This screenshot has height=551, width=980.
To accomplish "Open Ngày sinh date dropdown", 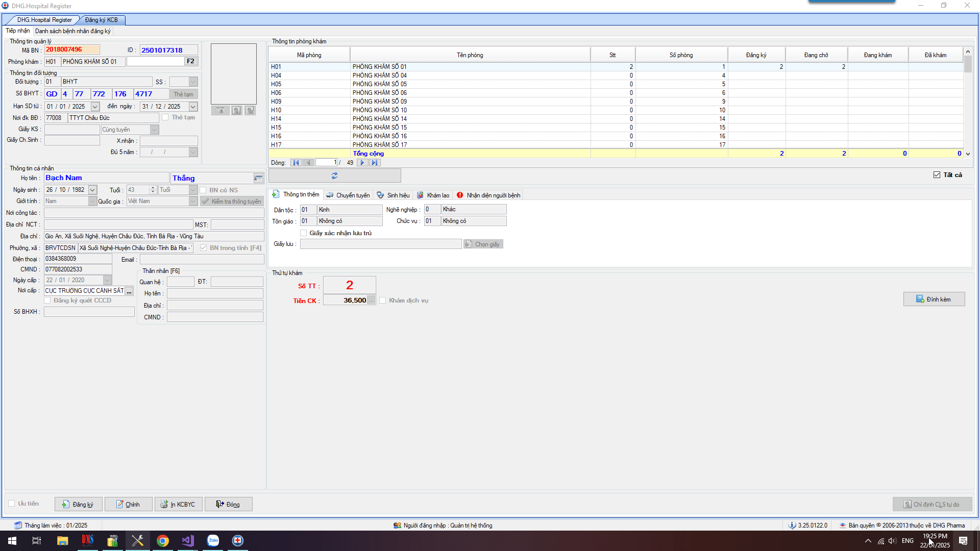I will 92,190.
